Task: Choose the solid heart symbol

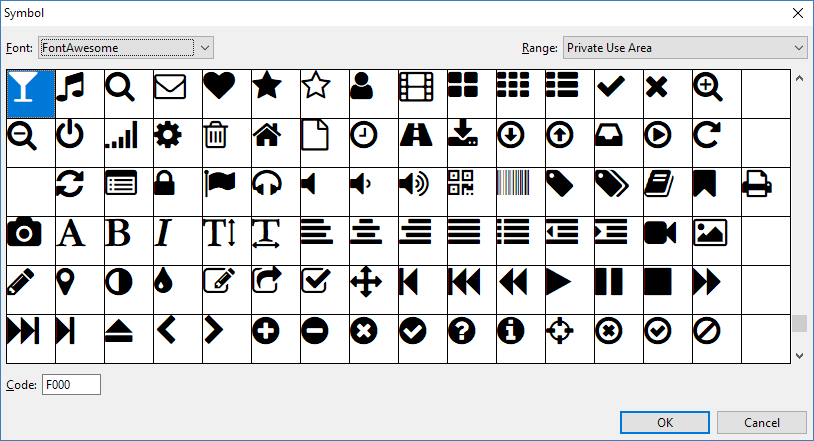Action: pos(226,93)
